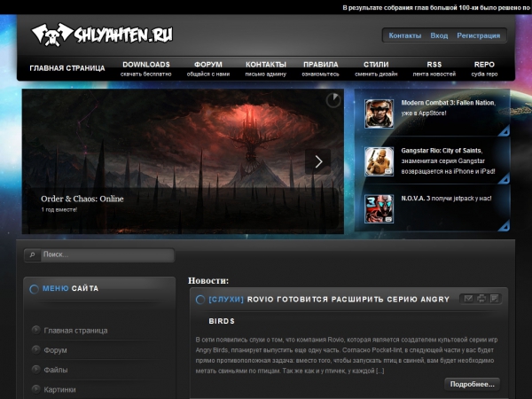Screen dimensions: 532x399
Task: Open the Gangstar Rio game icon
Action: pos(379,161)
